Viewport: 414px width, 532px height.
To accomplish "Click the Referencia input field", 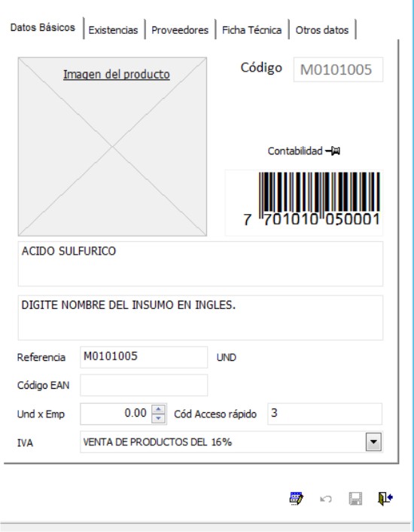I will click(x=144, y=357).
